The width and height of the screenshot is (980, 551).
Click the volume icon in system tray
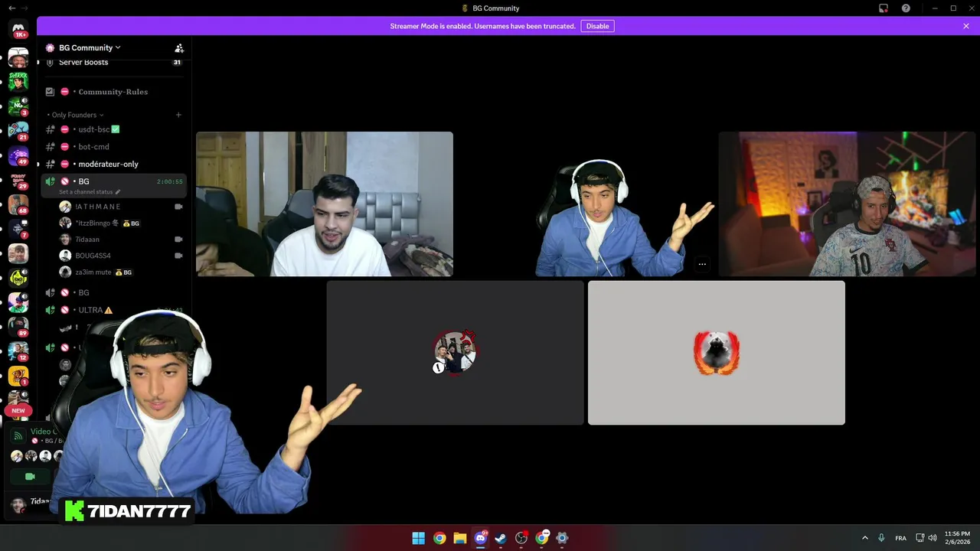[933, 538]
